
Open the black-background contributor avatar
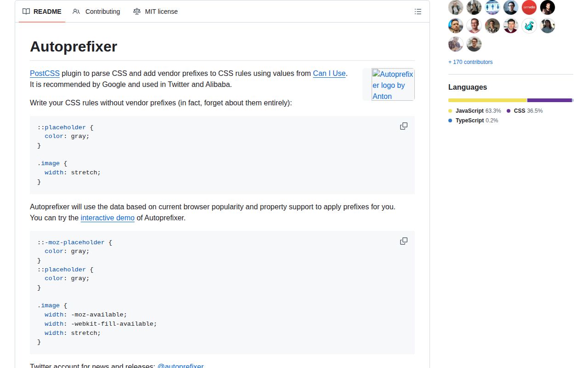coord(548,7)
